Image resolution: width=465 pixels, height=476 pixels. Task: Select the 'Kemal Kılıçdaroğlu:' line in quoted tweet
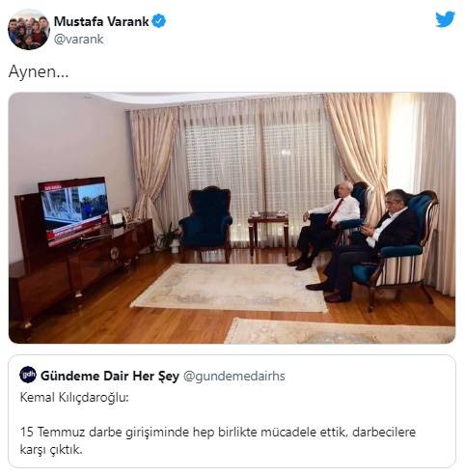pyautogui.click(x=74, y=398)
